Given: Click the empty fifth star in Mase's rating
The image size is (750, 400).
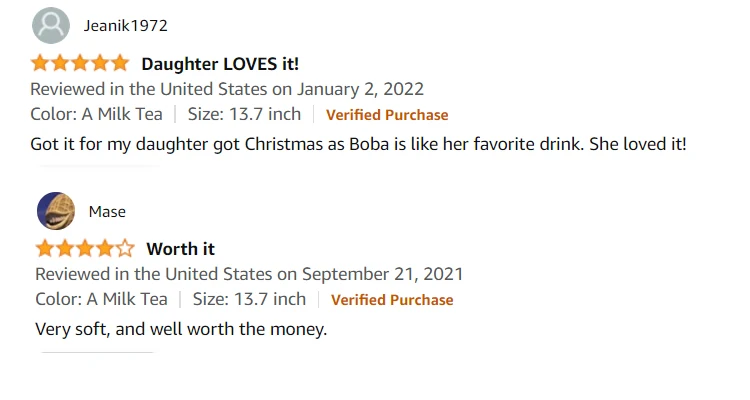Looking at the screenshot, I should pyautogui.click(x=125, y=248).
